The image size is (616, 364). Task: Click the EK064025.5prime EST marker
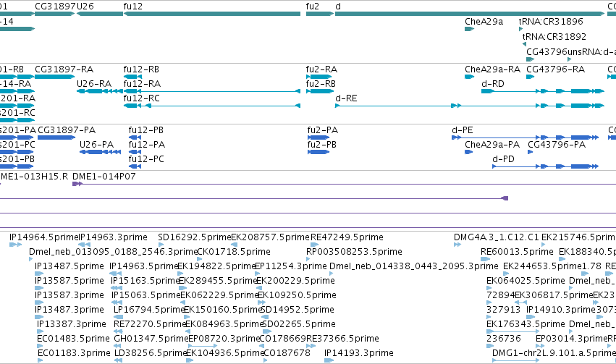click(490, 288)
